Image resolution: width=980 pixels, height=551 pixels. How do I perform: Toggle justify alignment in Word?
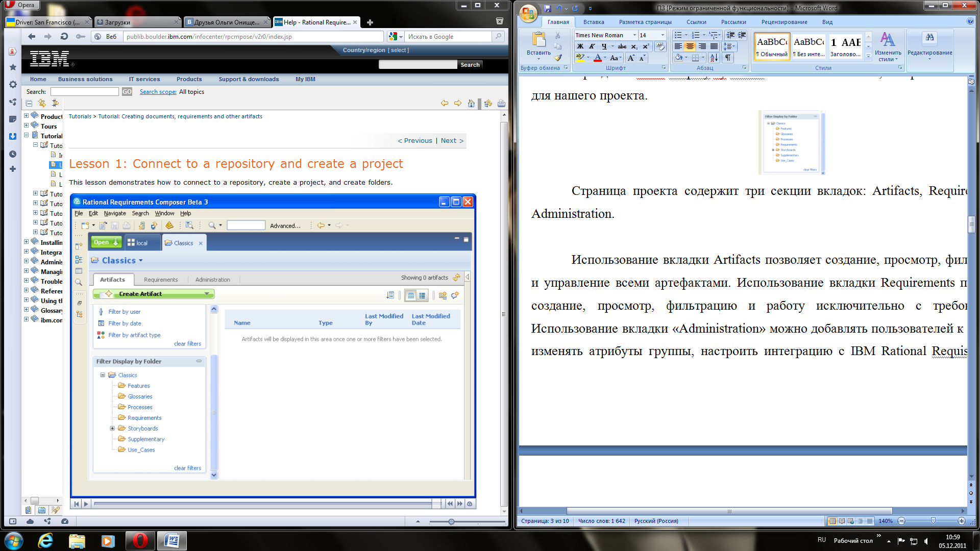coord(714,46)
